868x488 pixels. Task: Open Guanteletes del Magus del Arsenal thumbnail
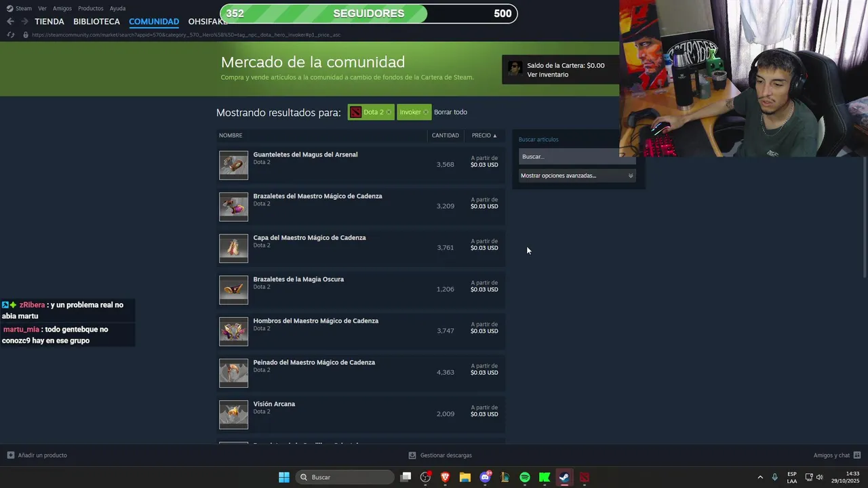click(233, 165)
